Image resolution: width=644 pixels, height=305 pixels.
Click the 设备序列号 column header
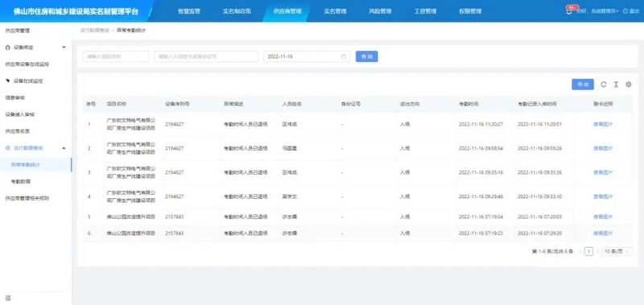(x=177, y=105)
